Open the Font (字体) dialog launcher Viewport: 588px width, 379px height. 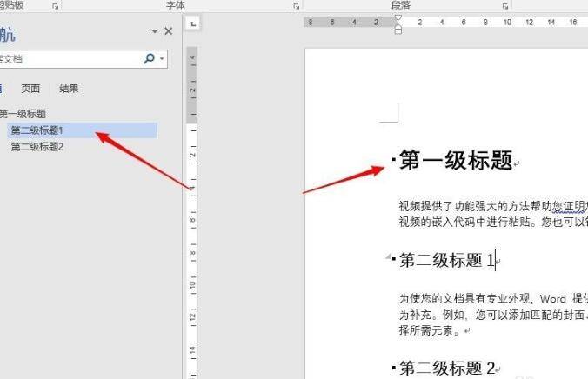[296, 6]
